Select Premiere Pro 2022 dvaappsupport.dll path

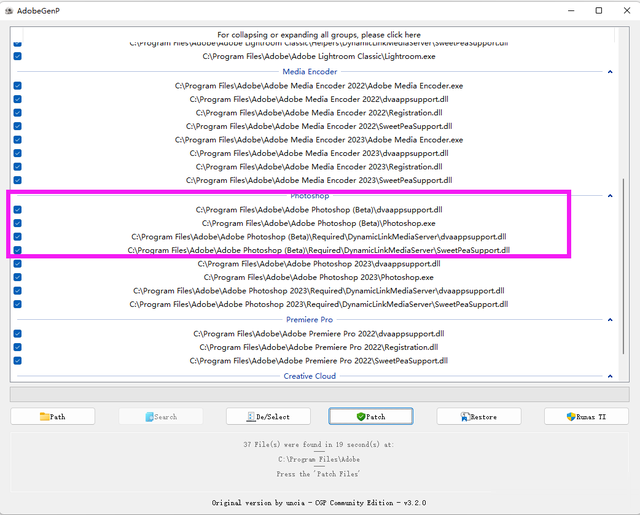(x=319, y=334)
